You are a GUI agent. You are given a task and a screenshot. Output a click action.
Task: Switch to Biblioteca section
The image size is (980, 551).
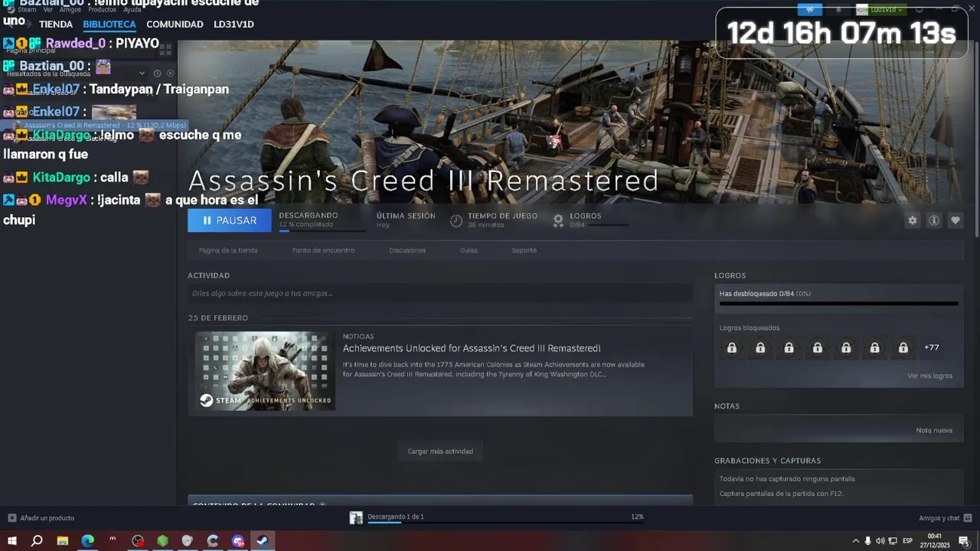pos(109,24)
